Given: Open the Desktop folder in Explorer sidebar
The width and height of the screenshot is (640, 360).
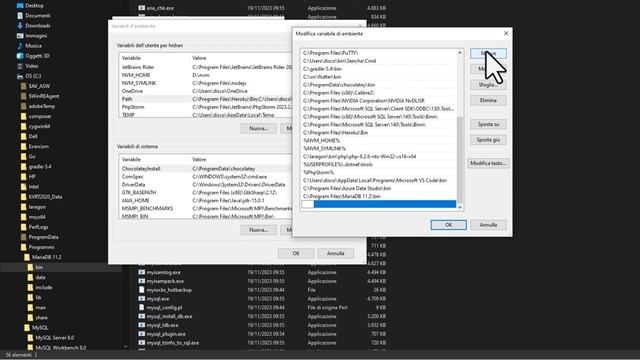Looking at the screenshot, I should [x=34, y=6].
